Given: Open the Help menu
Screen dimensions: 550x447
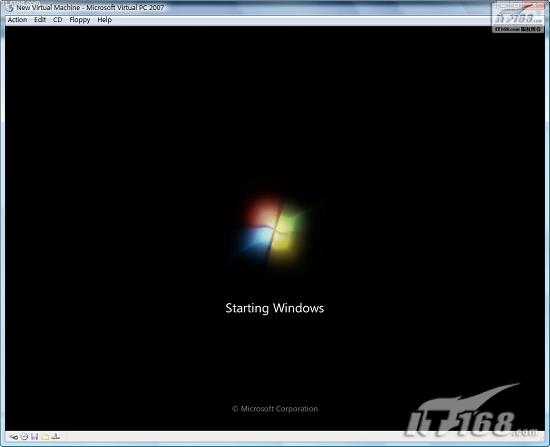Looking at the screenshot, I should (x=104, y=20).
